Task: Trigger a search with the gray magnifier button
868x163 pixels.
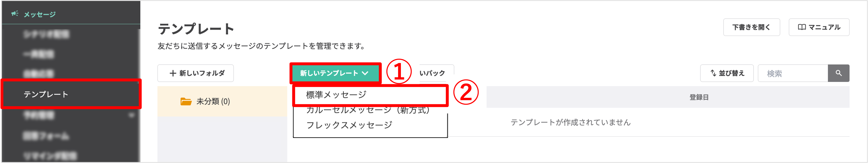Action: tap(839, 73)
